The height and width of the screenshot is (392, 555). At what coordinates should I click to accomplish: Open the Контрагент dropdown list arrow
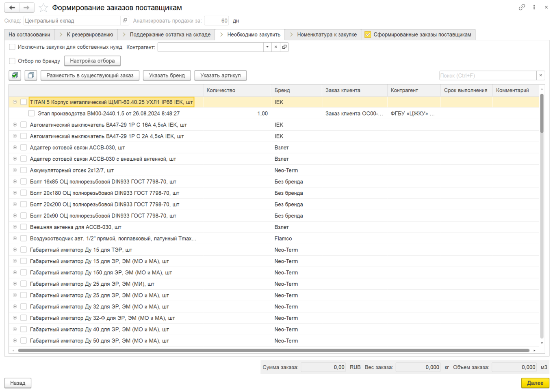pos(267,47)
